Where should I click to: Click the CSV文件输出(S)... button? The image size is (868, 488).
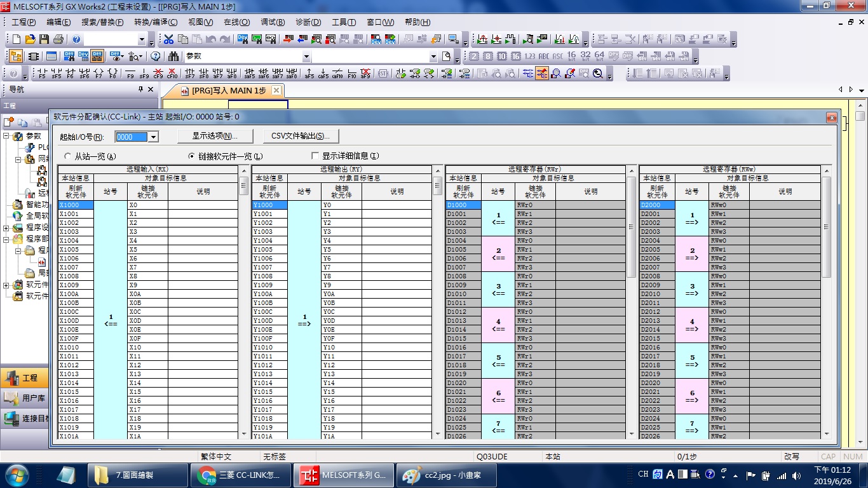coord(301,136)
